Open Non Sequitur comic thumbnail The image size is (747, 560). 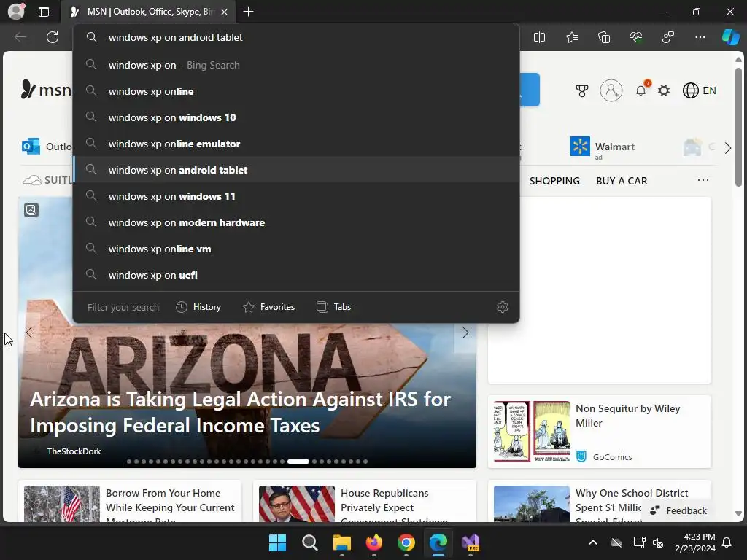tap(532, 432)
